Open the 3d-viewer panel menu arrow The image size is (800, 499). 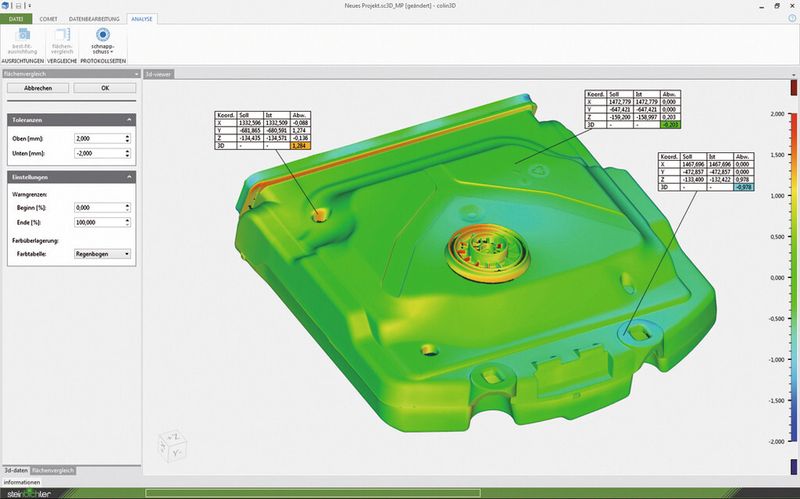794,75
